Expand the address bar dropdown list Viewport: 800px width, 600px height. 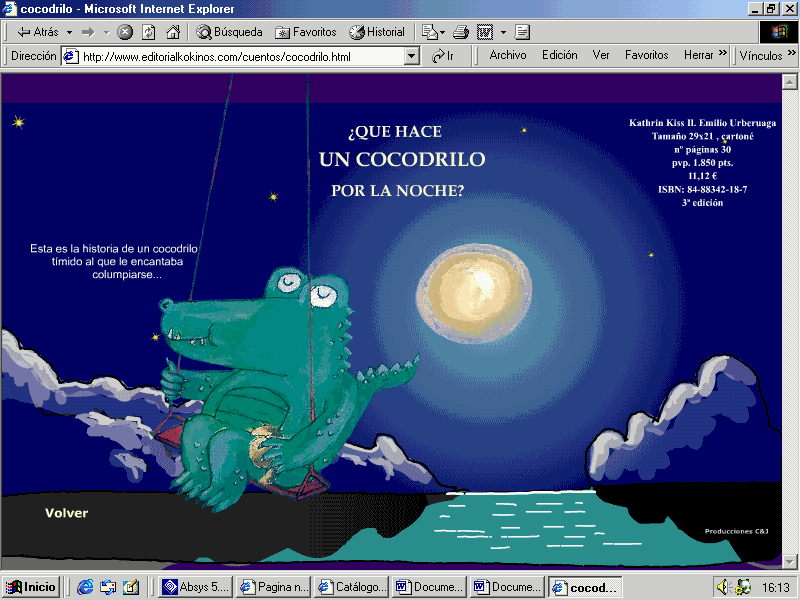(411, 56)
